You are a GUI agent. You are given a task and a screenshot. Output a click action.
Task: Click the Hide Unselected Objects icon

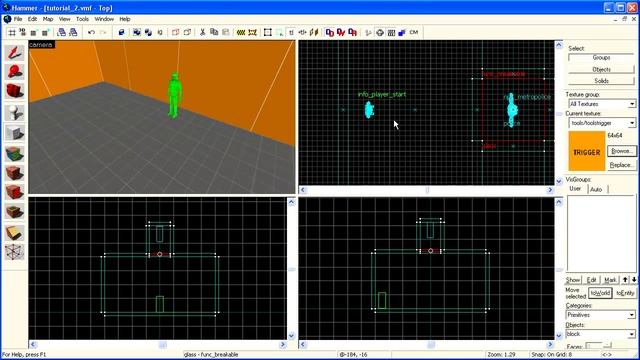[187, 32]
